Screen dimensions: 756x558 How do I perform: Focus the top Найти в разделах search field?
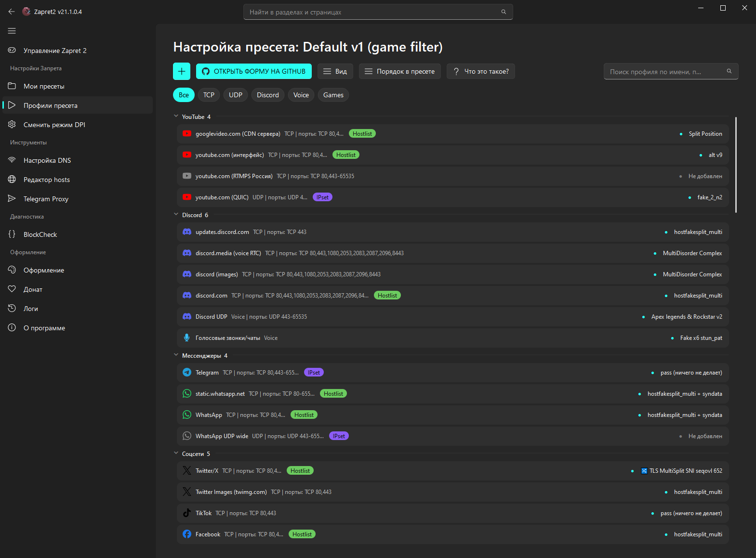click(378, 12)
